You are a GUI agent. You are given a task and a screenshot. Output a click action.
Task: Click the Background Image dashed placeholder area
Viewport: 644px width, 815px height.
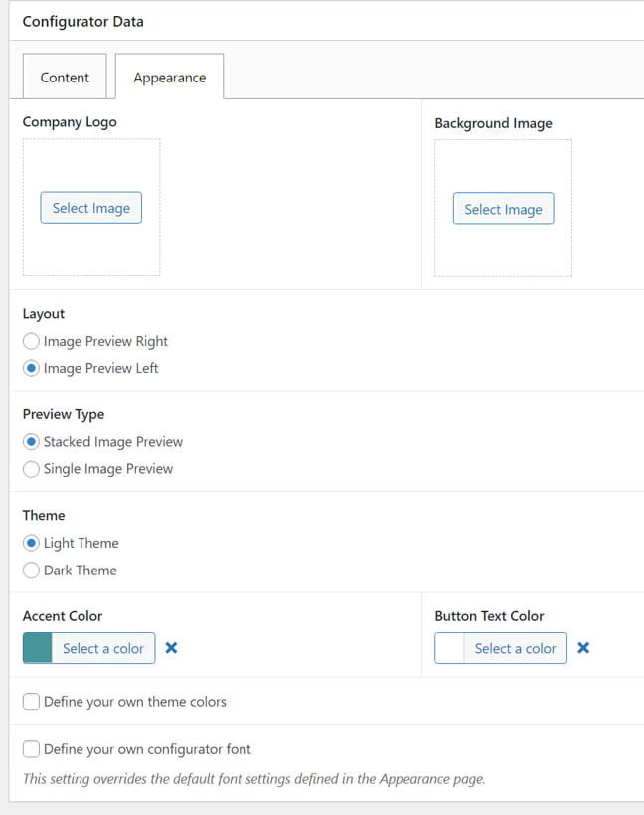[503, 254]
